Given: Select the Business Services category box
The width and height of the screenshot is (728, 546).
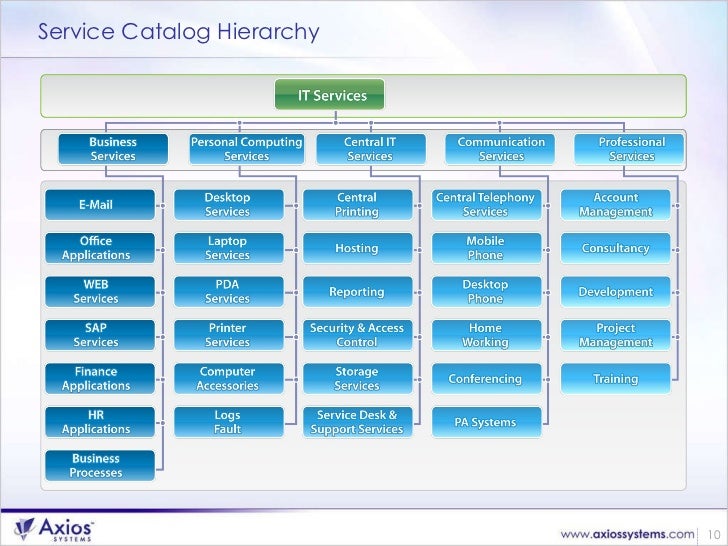Looking at the screenshot, I should click(x=113, y=149).
